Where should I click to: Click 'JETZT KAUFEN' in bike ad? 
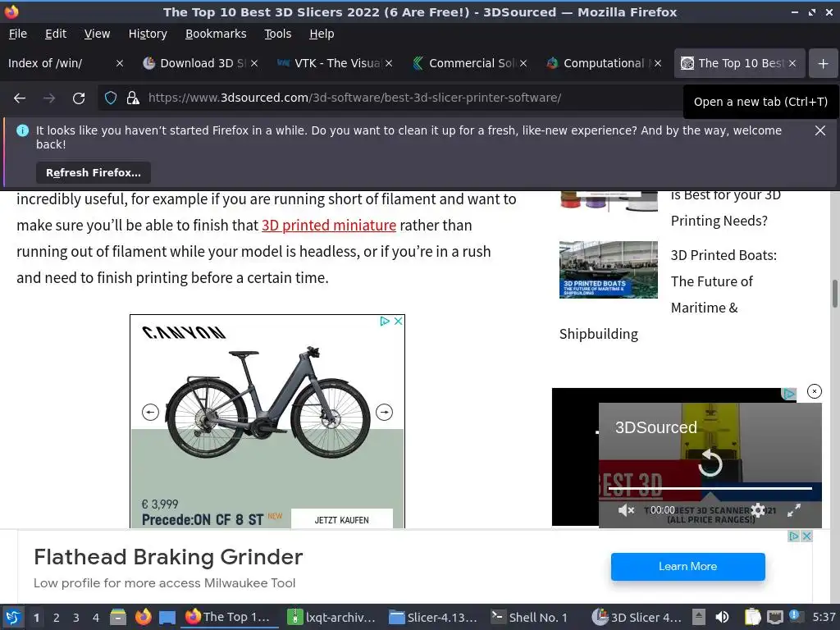coord(342,519)
